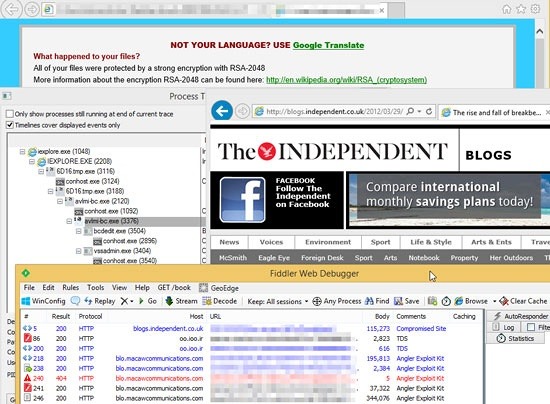This screenshot has height=404, width=550.
Task: Click the GET /book menu item
Action: click(x=174, y=288)
